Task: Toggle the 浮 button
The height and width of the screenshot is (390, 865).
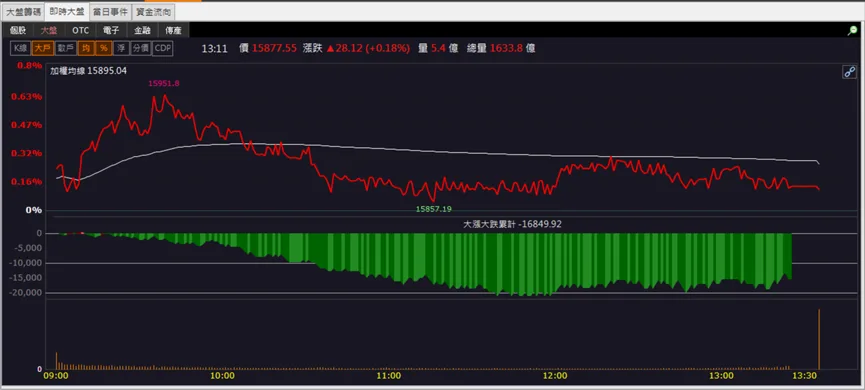Action: [121, 49]
